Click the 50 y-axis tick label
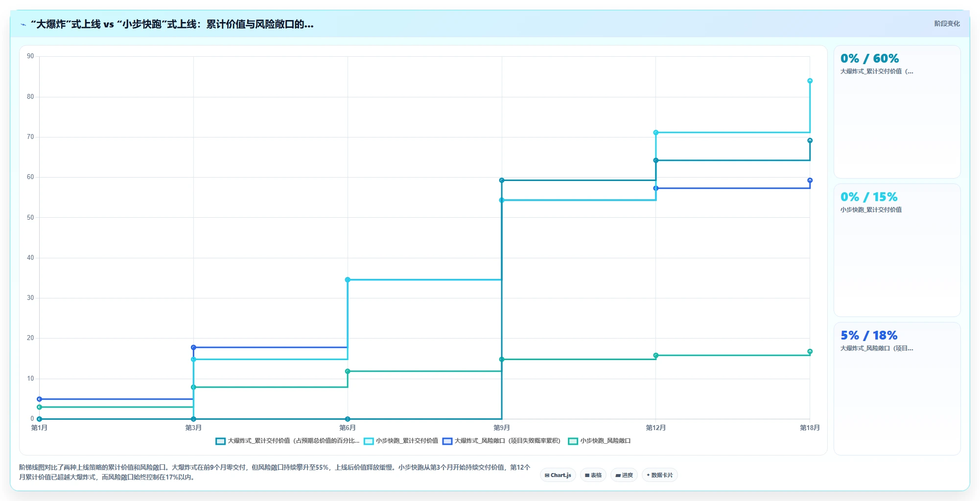This screenshot has width=980, height=501. [x=30, y=218]
